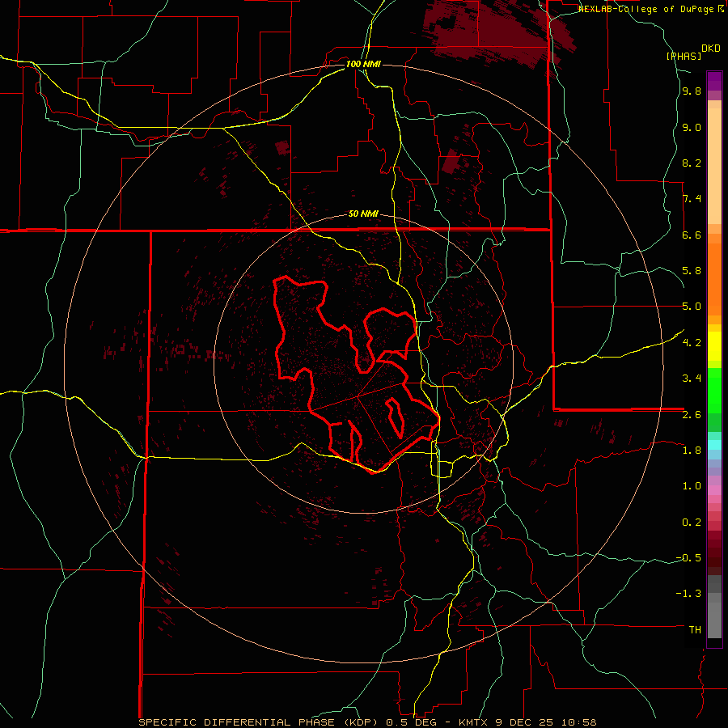This screenshot has width=728, height=728.
Task: Click the 5.8 value on the color scale
Action: coord(692,271)
